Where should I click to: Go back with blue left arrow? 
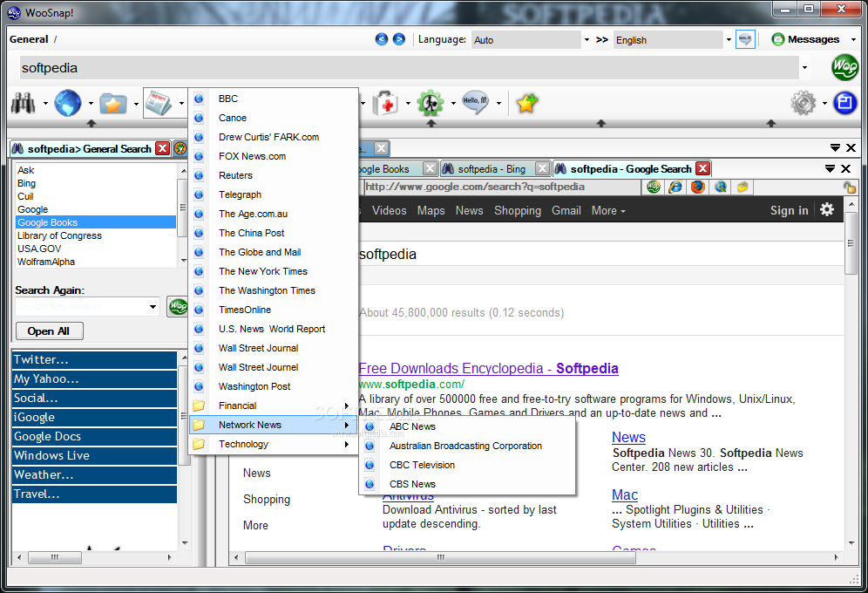tap(381, 39)
